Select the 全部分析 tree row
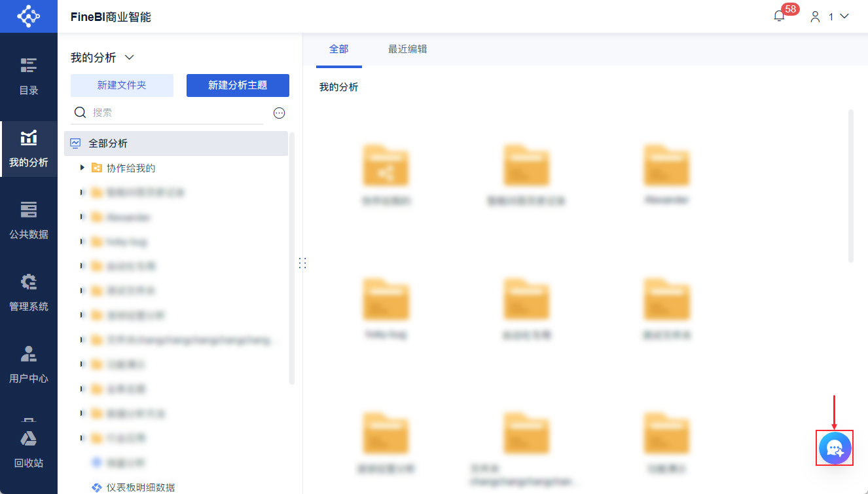The height and width of the screenshot is (494, 868). pos(176,143)
